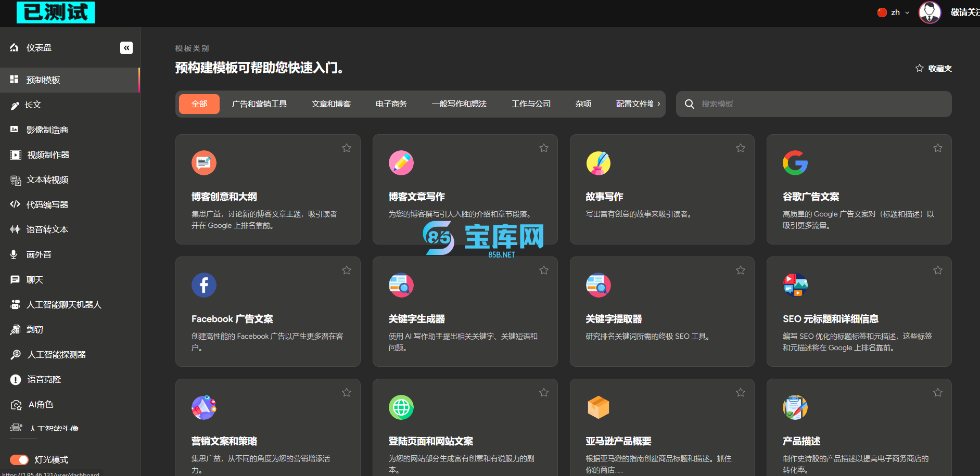Click the 画外音 microphone icon
This screenshot has height=476, width=980.
tap(14, 254)
